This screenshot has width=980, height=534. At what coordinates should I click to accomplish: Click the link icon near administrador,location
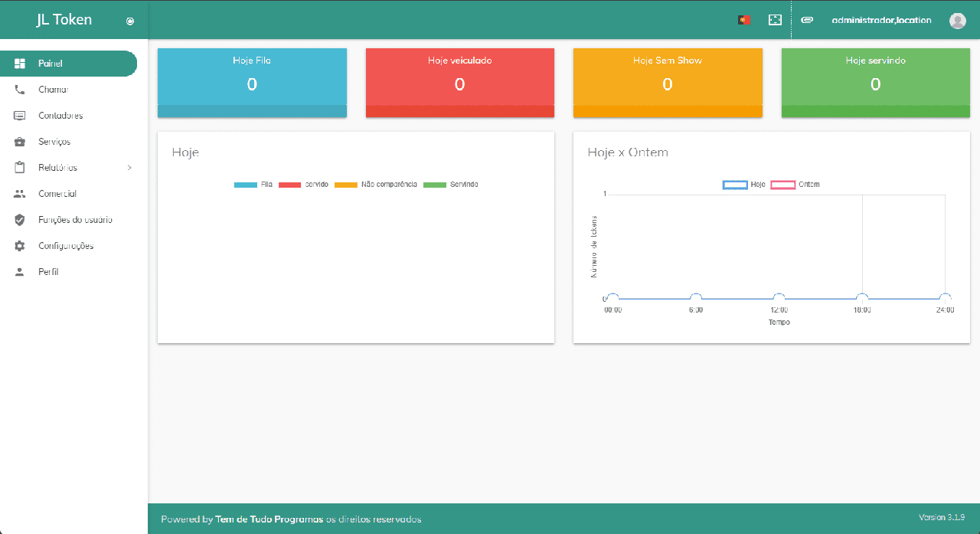point(806,20)
